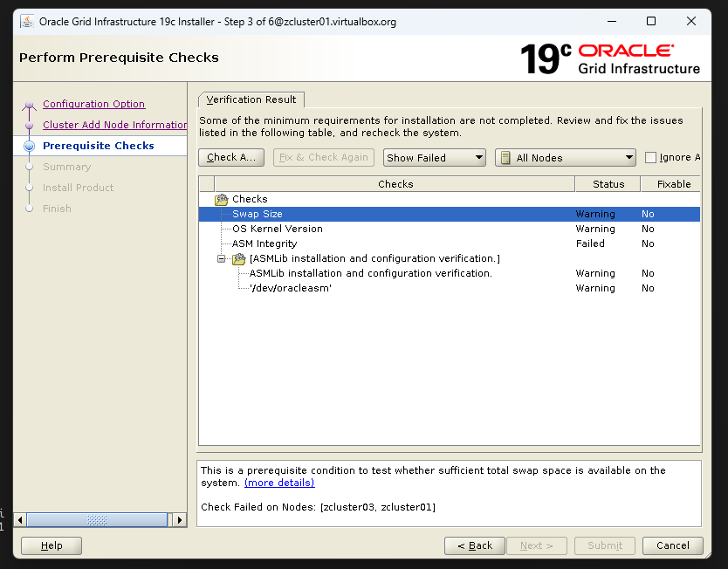728x569 pixels.
Task: Click the Prerequisite Checks step bullet icon
Action: click(30, 146)
